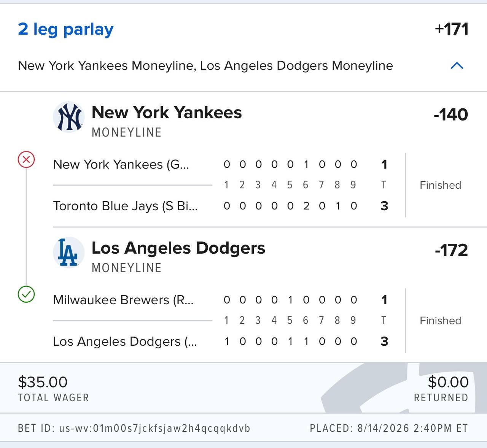
Task: Click the parlay legs summary text
Action: click(205, 65)
